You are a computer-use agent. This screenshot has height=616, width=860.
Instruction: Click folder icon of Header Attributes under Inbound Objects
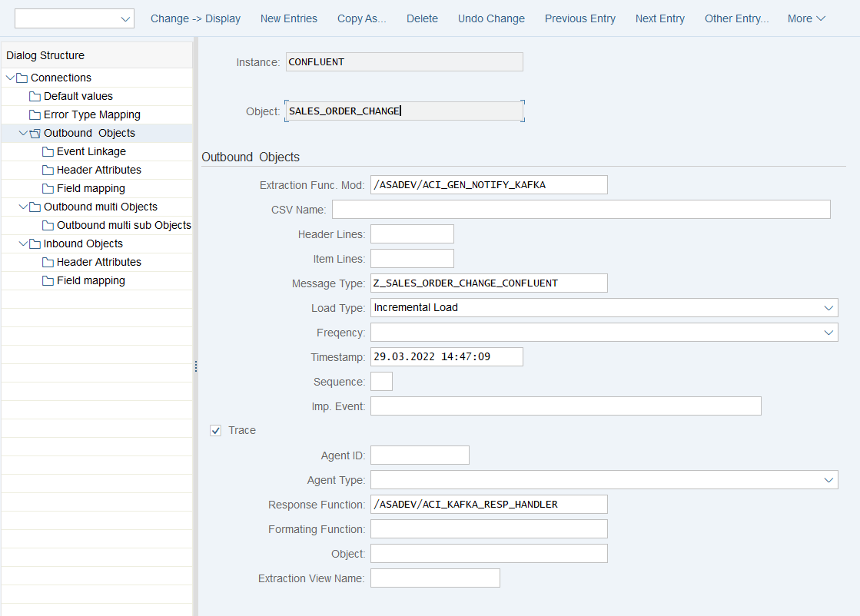[48, 262]
